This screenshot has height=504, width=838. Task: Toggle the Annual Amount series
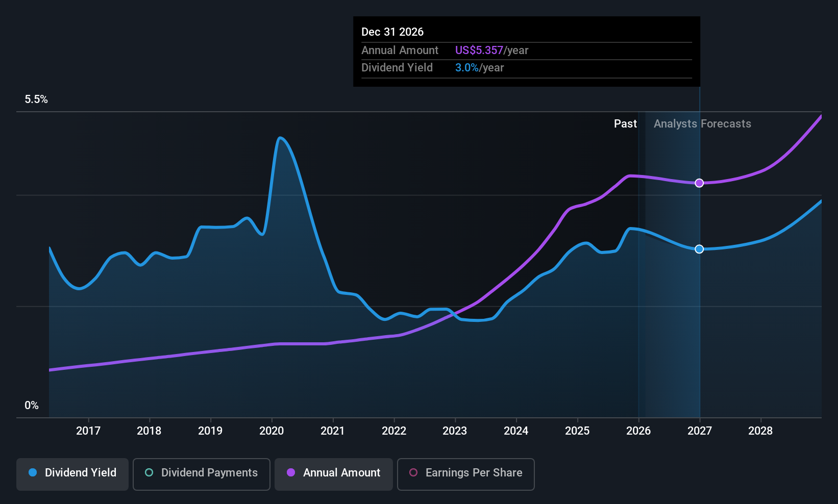point(334,474)
